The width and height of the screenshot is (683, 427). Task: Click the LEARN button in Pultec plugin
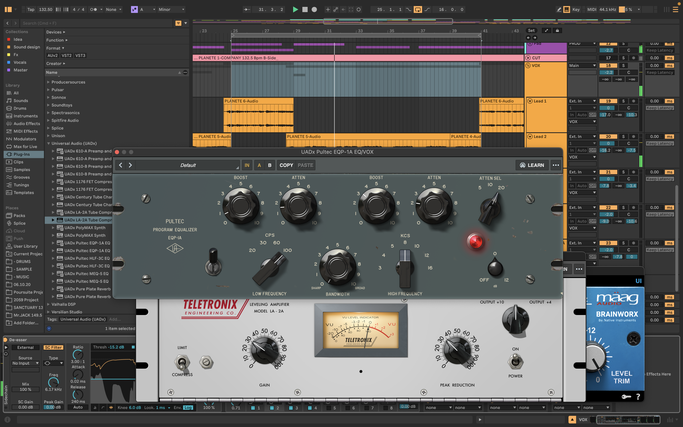pyautogui.click(x=531, y=165)
